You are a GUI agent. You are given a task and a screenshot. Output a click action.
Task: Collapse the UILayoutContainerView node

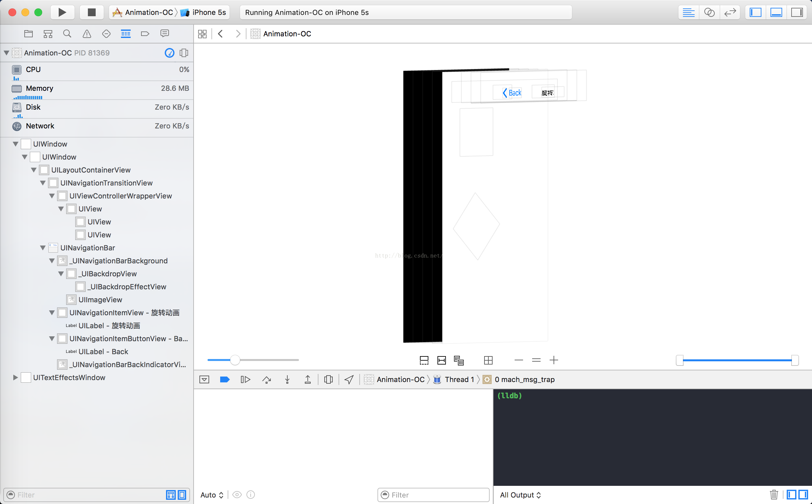pyautogui.click(x=34, y=170)
